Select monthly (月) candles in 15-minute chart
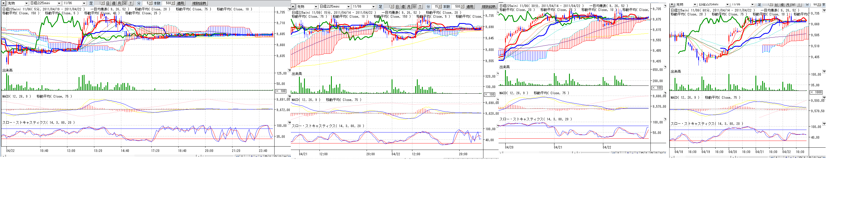 coord(409,7)
